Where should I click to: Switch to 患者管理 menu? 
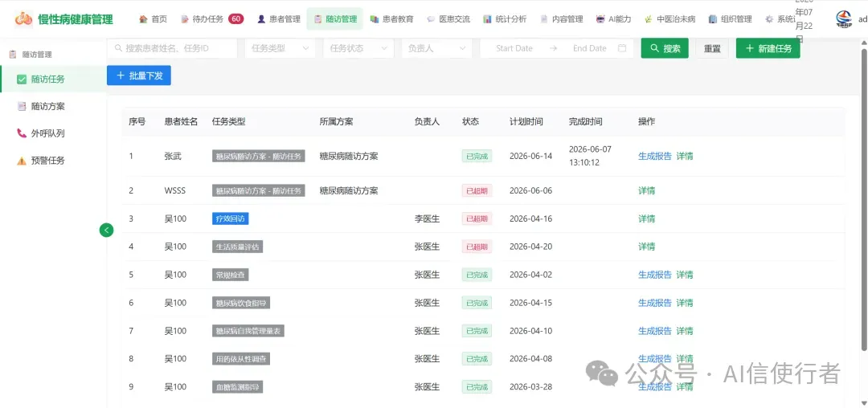279,19
